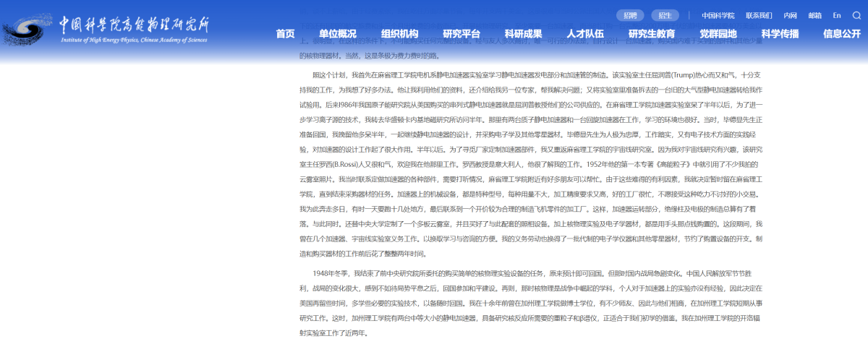The height and width of the screenshot is (344, 868).
Task: Go to the 首页 home menu item
Action: pos(286,34)
